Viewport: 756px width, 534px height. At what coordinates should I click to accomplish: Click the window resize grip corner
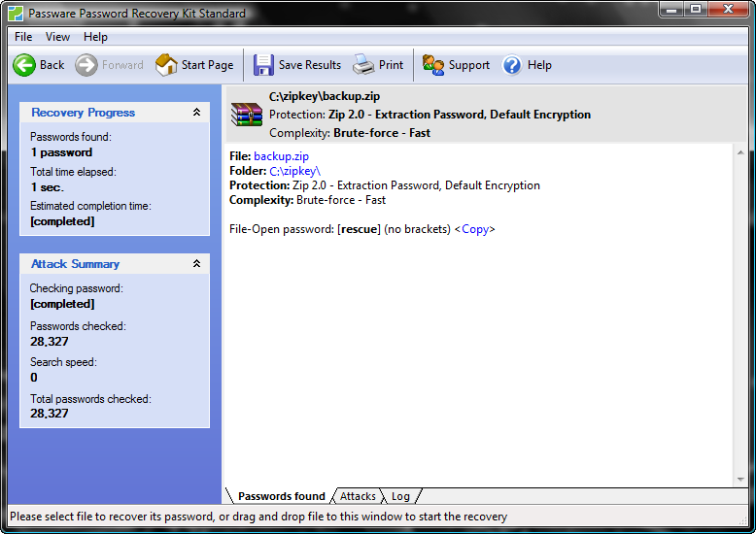pos(743,520)
